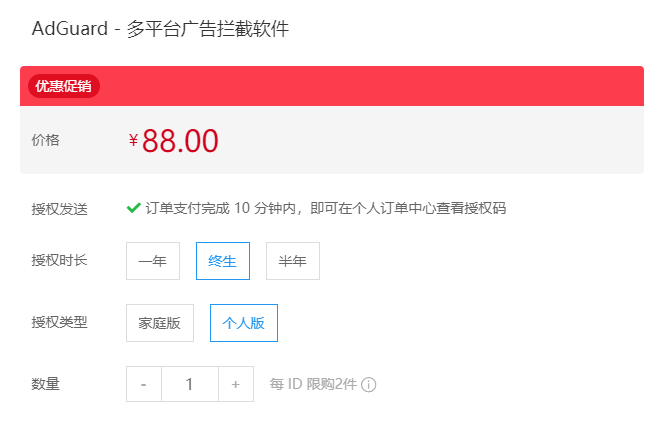Viewport: 661px width, 424px height.
Task: Select the 一年 license duration option
Action: click(x=153, y=261)
